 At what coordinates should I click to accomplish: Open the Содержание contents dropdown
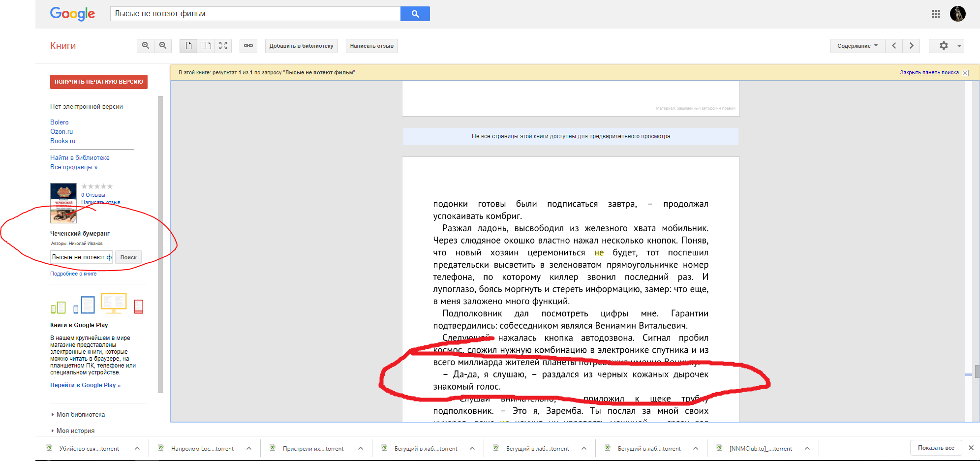click(x=857, y=46)
